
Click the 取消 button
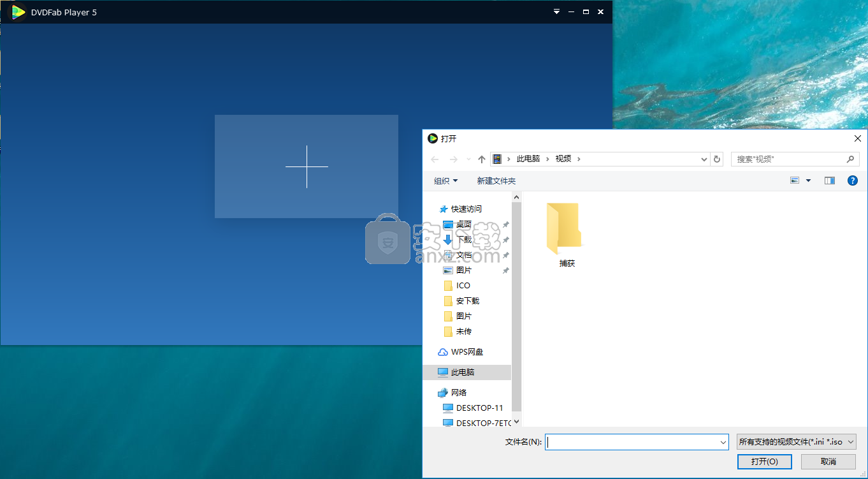[828, 461]
